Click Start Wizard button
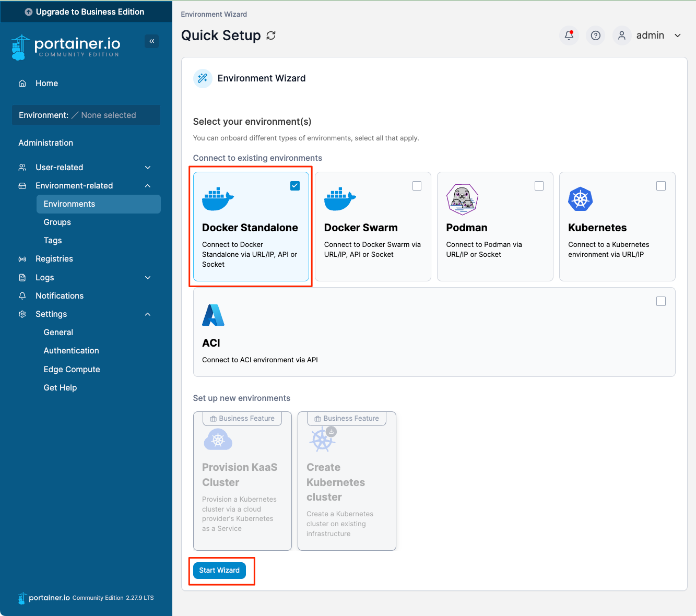Image resolution: width=696 pixels, height=616 pixels. [219, 571]
